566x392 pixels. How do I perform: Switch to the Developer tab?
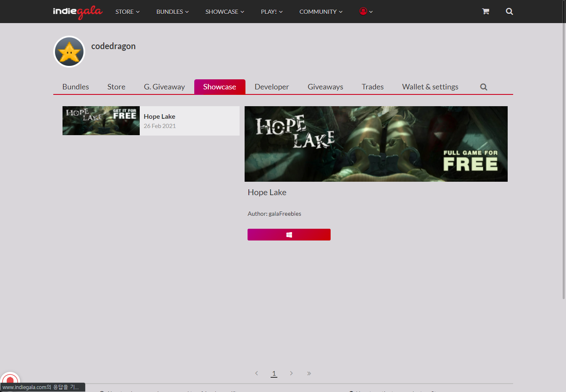coord(272,87)
